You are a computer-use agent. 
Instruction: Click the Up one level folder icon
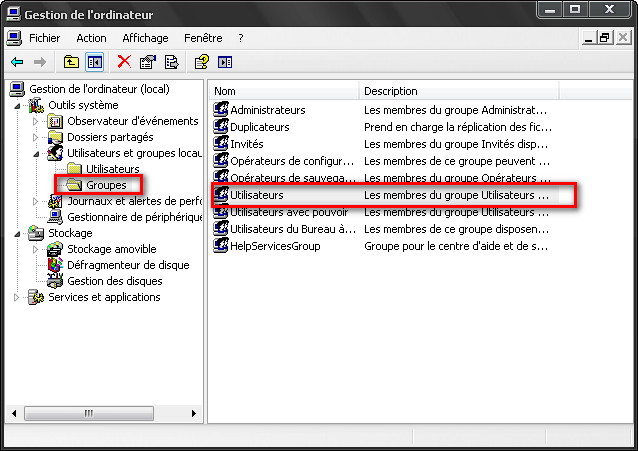tap(71, 62)
